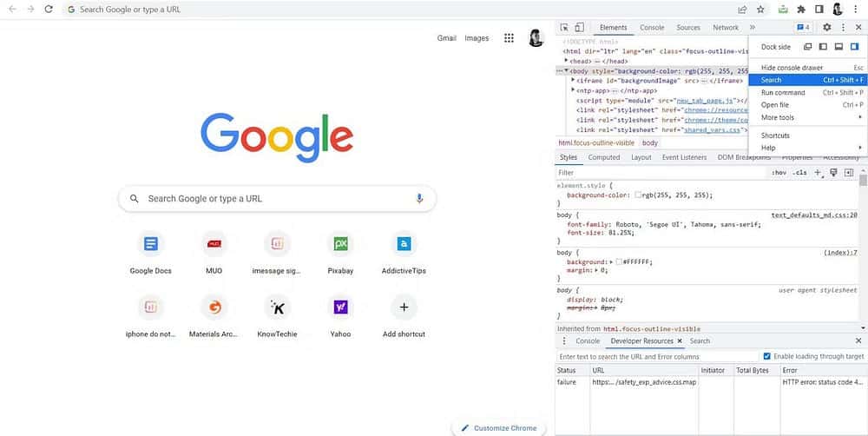Expand the background shorthand property arrow
Screen dimensions: 868x436
pos(611,262)
